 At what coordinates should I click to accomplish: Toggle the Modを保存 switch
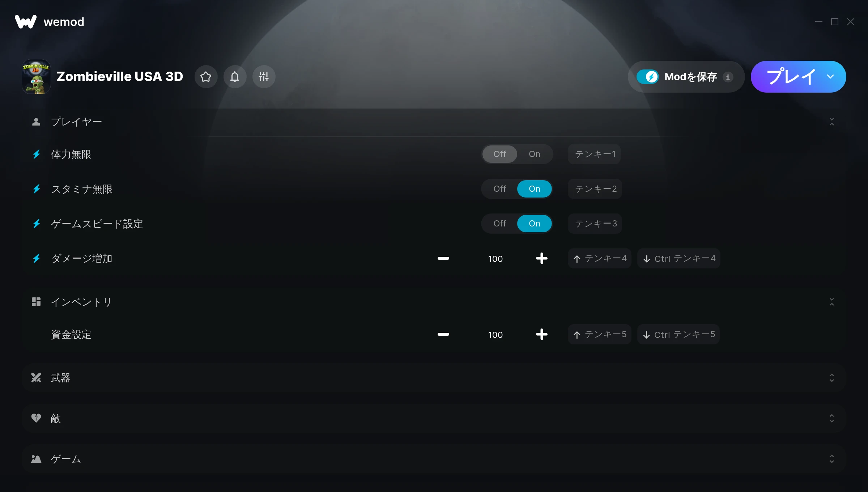pos(647,77)
